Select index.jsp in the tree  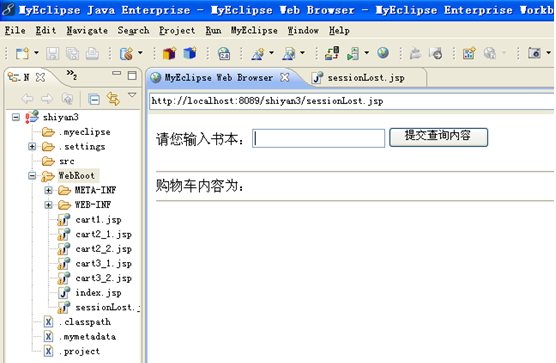(x=90, y=293)
